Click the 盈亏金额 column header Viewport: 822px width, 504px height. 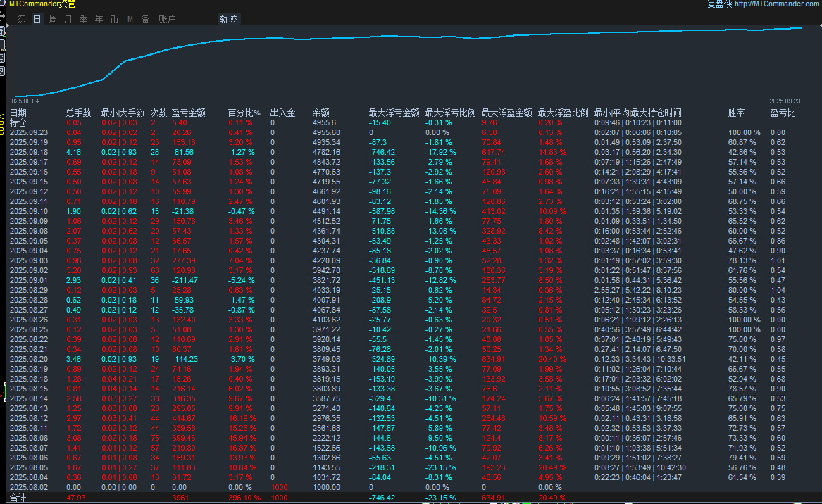click(x=189, y=113)
